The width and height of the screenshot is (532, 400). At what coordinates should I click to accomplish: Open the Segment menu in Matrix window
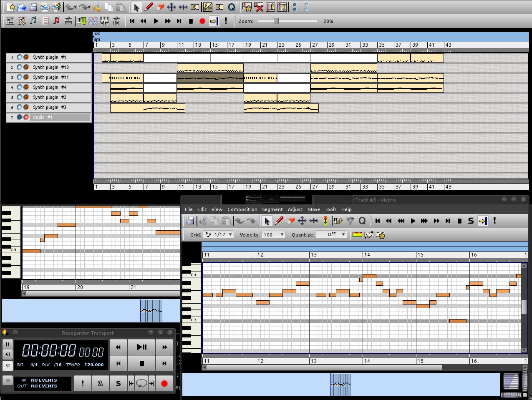272,209
